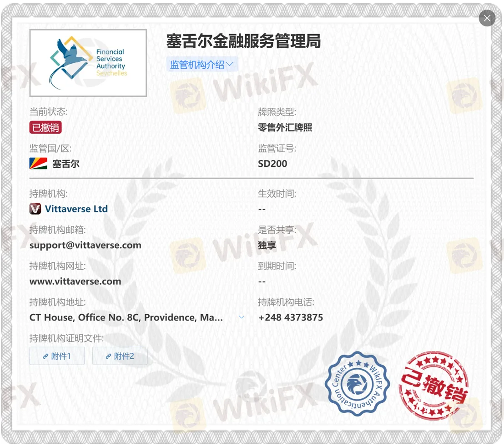504x446 pixels.
Task: Click the 零售外汇牌照 license type text
Action: pos(285,127)
